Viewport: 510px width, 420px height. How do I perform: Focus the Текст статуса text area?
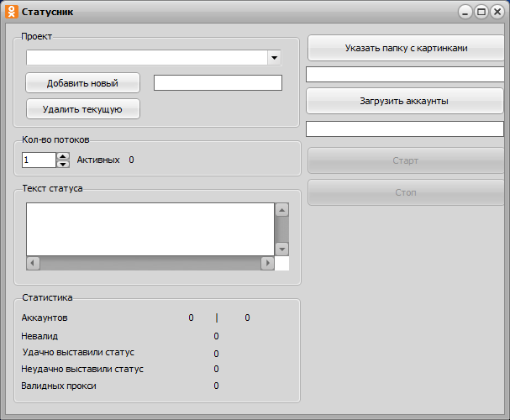point(150,228)
